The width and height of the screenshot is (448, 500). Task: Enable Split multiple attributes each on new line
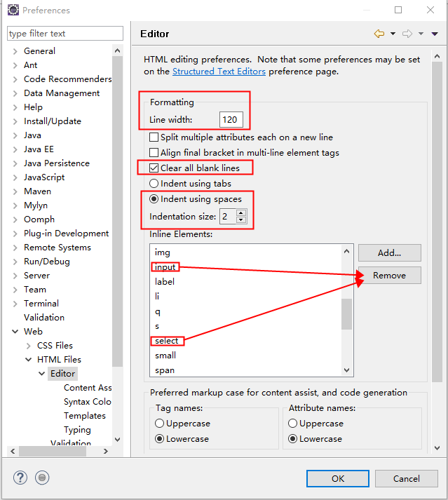point(155,137)
